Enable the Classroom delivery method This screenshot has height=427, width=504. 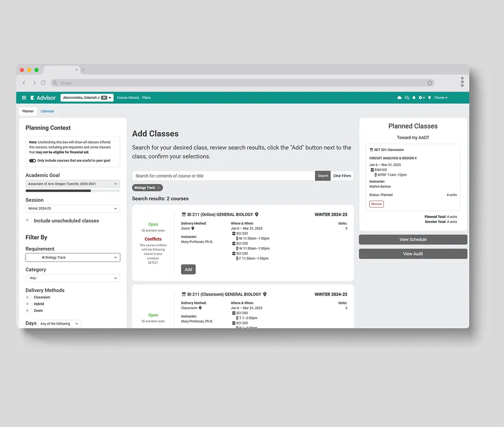[29, 297]
